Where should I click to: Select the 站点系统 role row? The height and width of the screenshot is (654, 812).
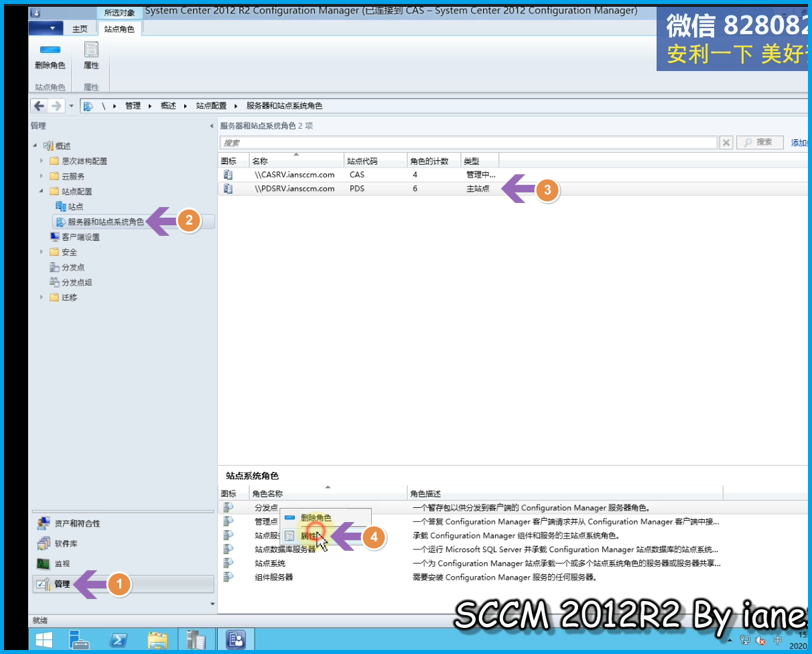(513, 563)
